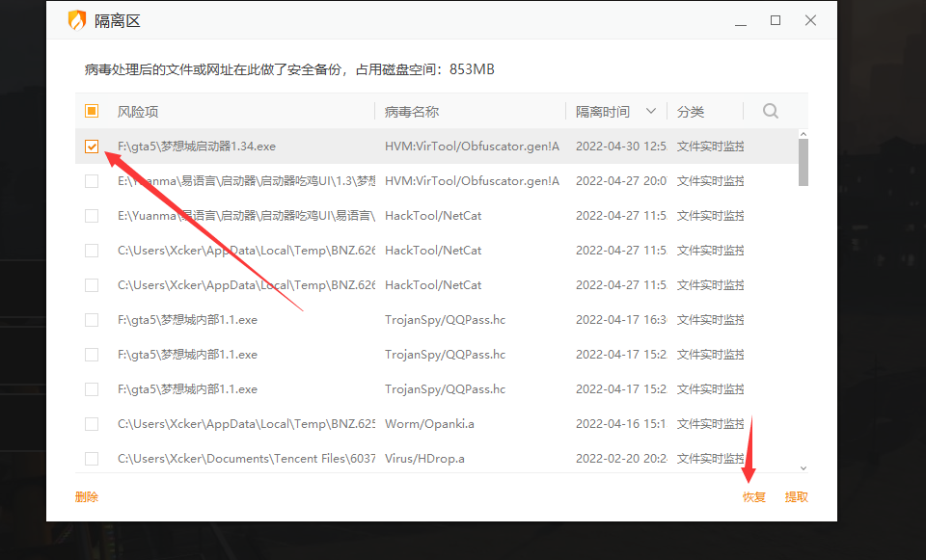Check the E:\Yuanma 1.3 Obfuscator row checkbox
The height and width of the screenshot is (560, 926).
(x=92, y=181)
